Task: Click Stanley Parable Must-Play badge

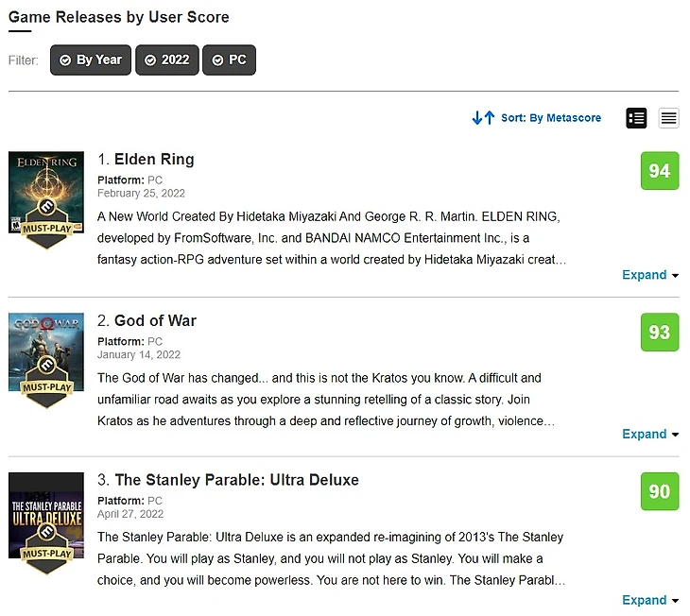Action: (x=46, y=548)
